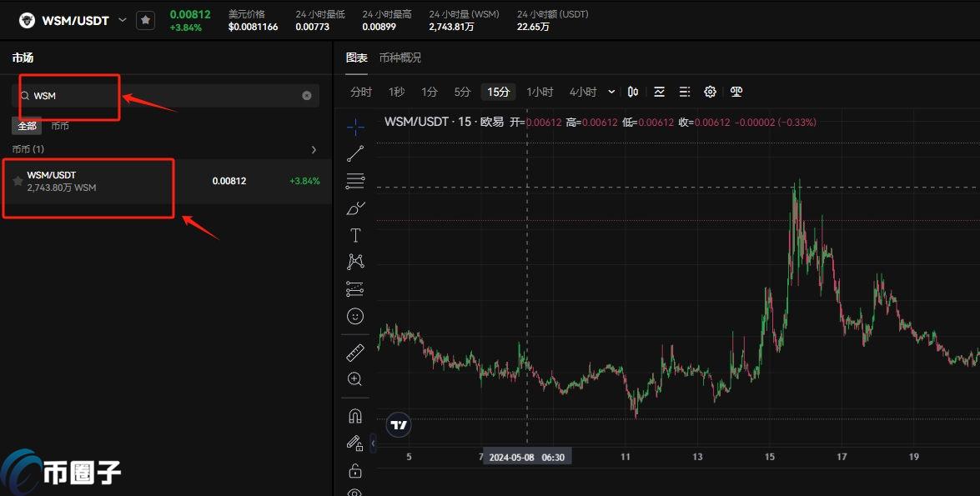Toggle favorite star beside WSM/USDT header

point(146,20)
